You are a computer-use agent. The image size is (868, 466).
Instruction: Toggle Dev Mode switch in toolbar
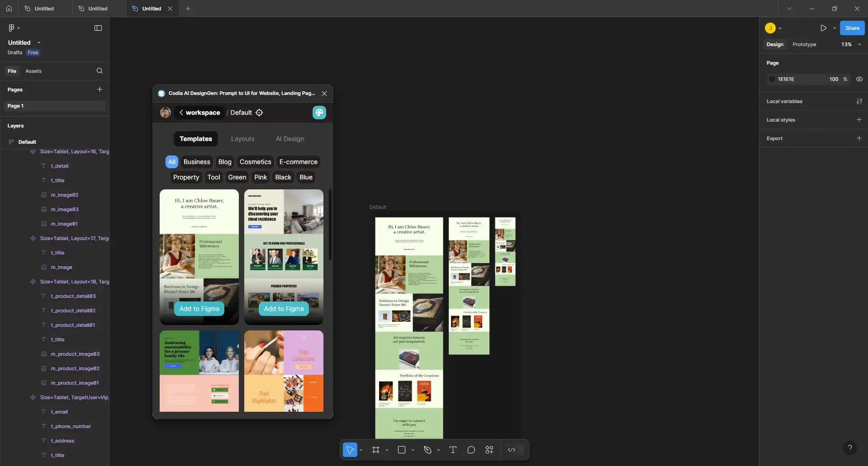(515, 450)
